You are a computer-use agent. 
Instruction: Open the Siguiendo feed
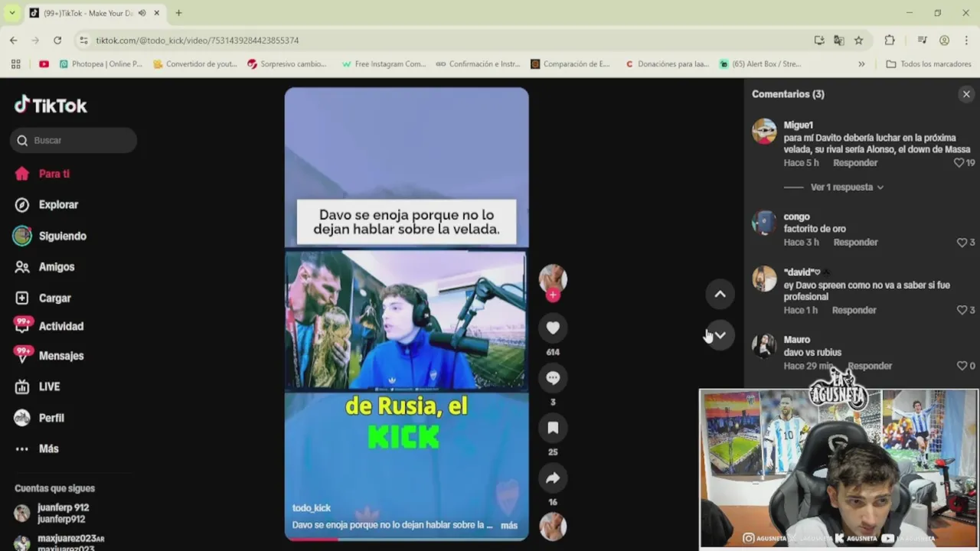click(x=51, y=236)
